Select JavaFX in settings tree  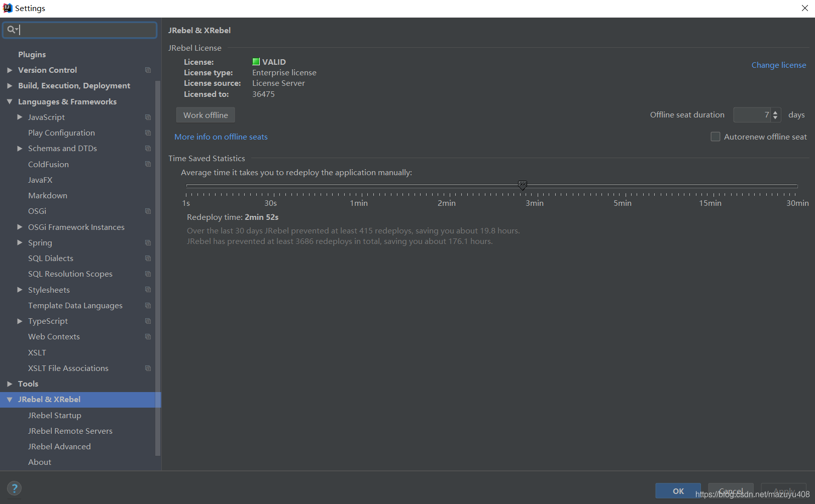point(40,180)
